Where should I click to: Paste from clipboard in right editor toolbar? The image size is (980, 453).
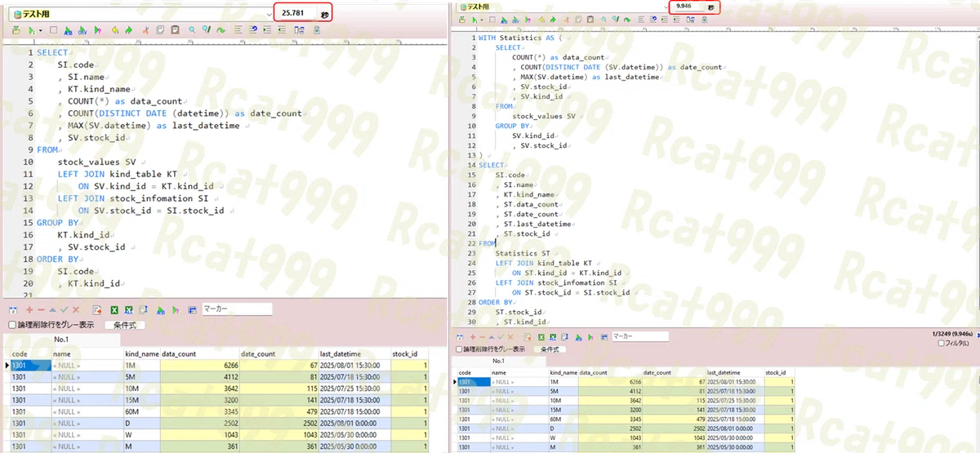point(590,20)
